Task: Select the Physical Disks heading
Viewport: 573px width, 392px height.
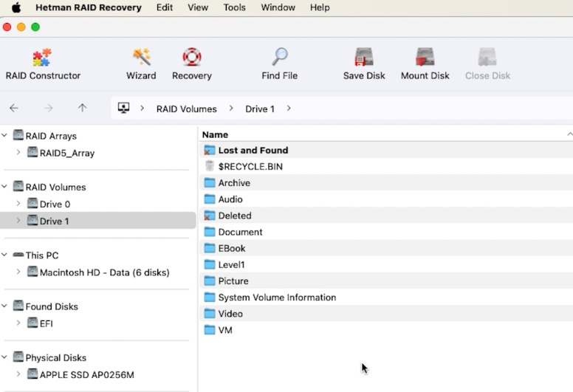Action: pos(56,357)
